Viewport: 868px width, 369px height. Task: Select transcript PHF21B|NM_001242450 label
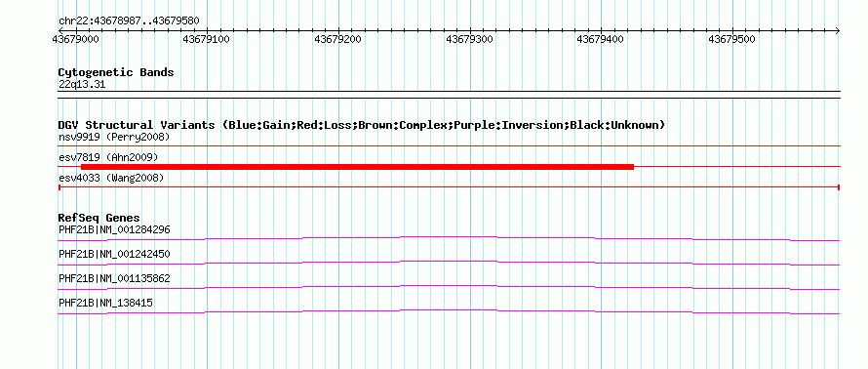[x=114, y=254]
